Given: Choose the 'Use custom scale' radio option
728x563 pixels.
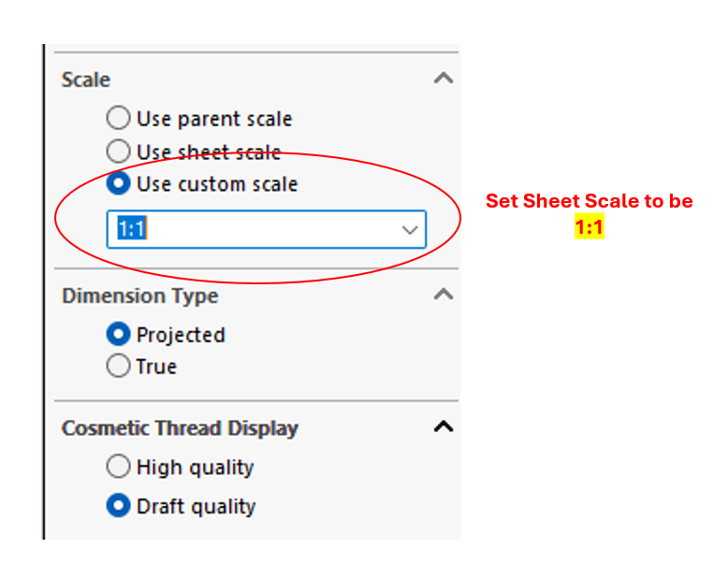Looking at the screenshot, I should click(119, 184).
